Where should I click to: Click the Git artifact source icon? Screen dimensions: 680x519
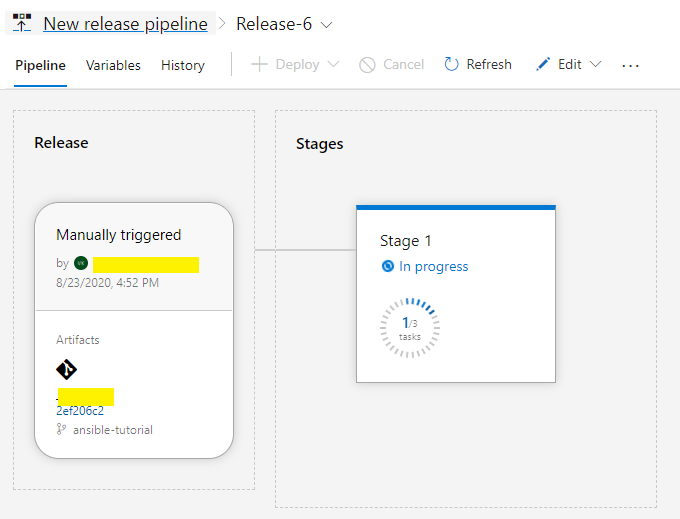coord(66,370)
